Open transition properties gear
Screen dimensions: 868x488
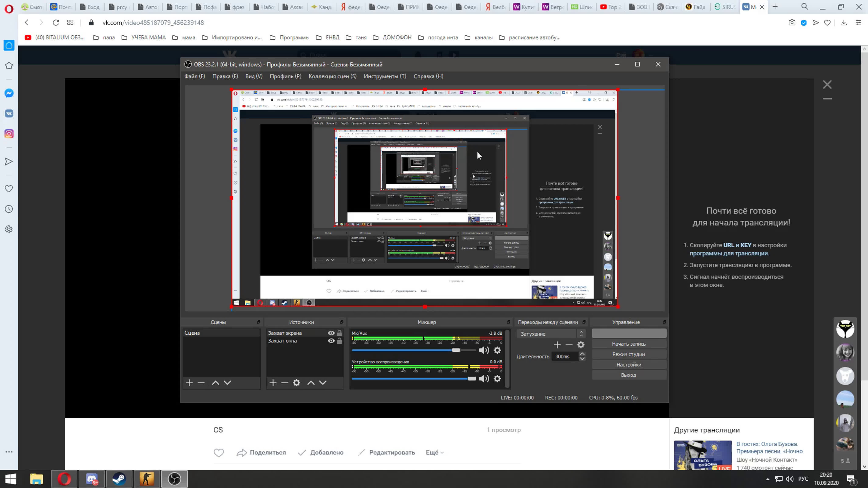coord(581,345)
